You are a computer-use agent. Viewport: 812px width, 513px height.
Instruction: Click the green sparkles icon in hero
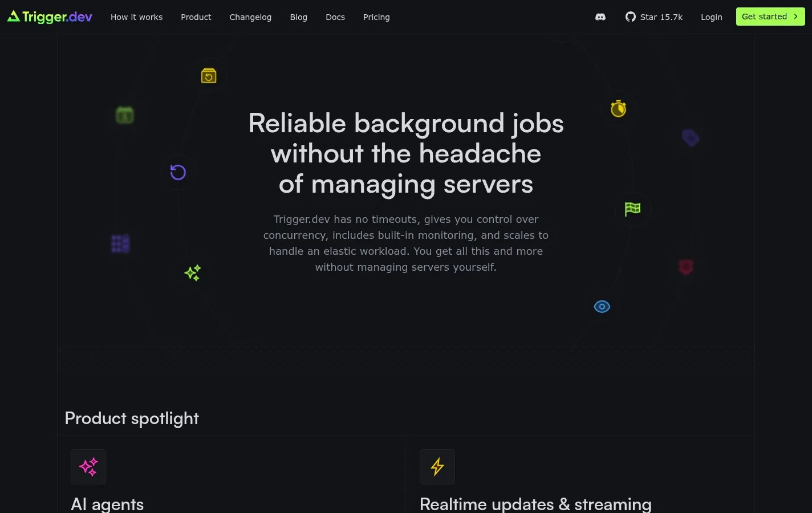(193, 273)
